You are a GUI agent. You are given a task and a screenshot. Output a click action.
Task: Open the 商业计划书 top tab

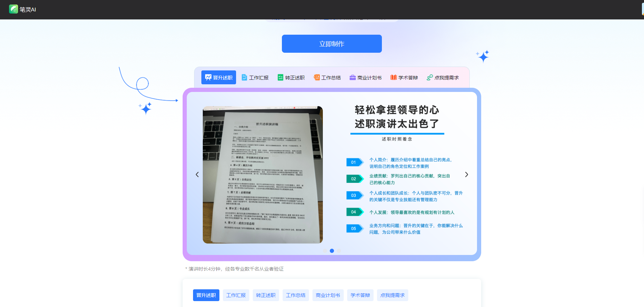365,77
